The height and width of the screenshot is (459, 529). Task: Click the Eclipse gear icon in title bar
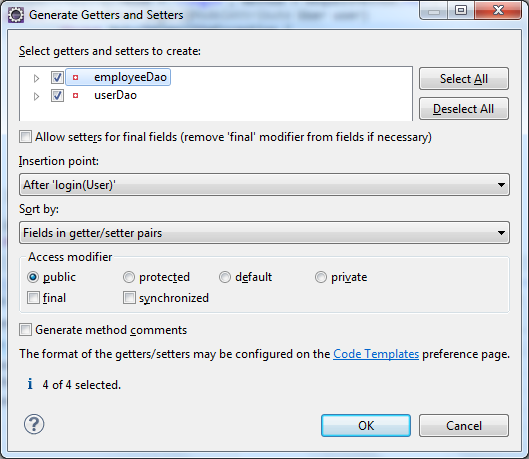[x=16, y=15]
